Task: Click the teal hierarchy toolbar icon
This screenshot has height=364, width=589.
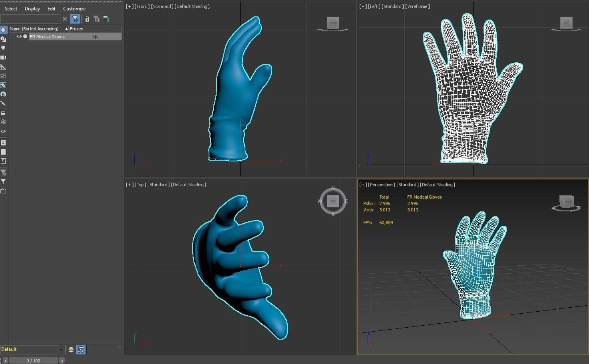Action: [106, 19]
